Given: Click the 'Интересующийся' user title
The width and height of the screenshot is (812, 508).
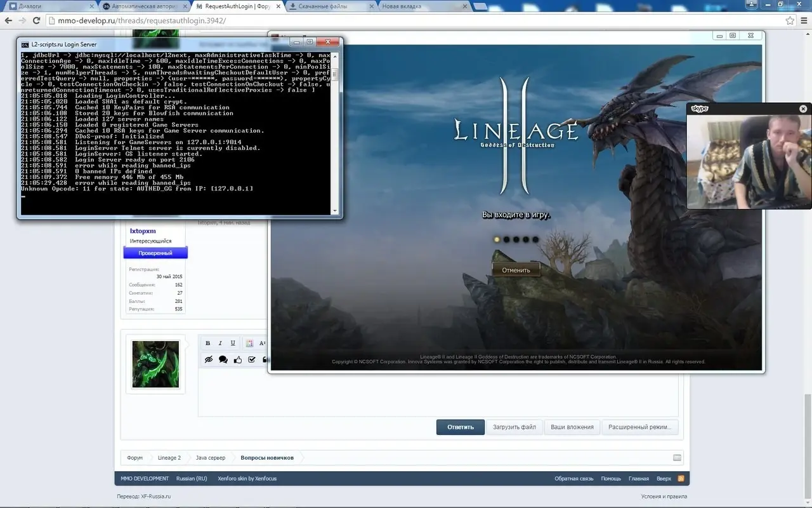Looking at the screenshot, I should 150,241.
